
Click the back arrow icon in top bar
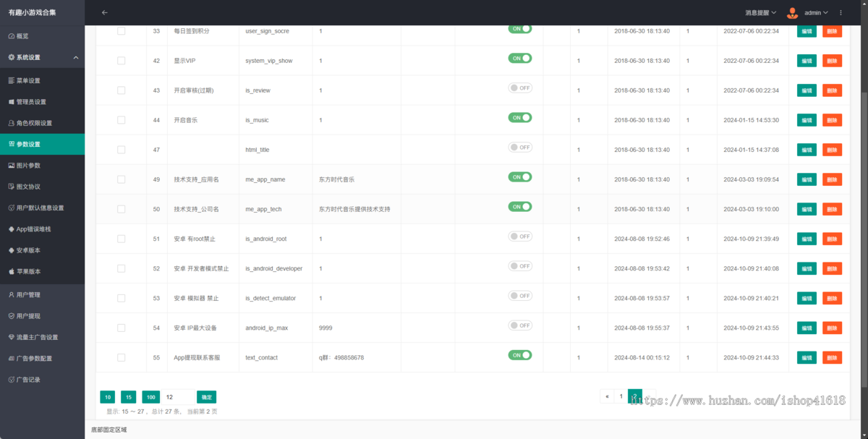tap(104, 12)
